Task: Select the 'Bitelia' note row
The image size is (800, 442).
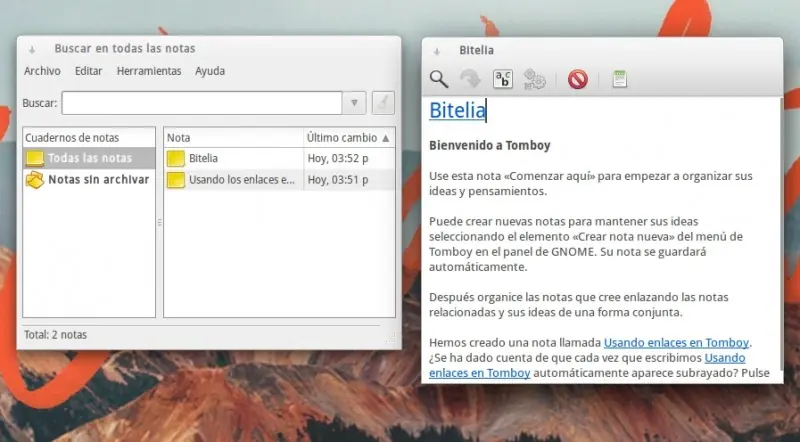Action: point(279,158)
